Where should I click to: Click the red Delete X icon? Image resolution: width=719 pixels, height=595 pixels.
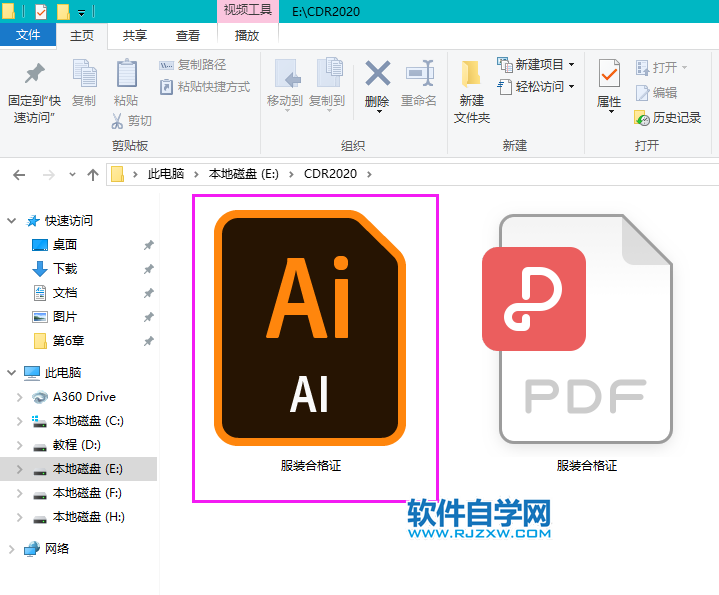(377, 74)
